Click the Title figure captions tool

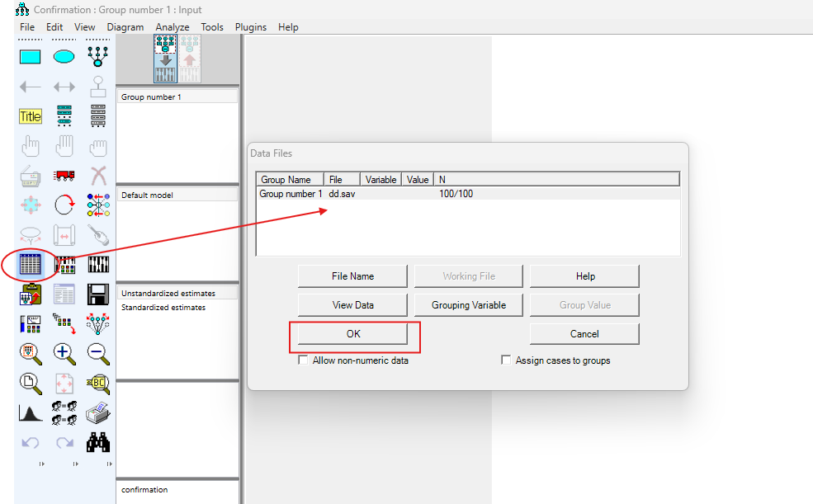pyautogui.click(x=31, y=116)
